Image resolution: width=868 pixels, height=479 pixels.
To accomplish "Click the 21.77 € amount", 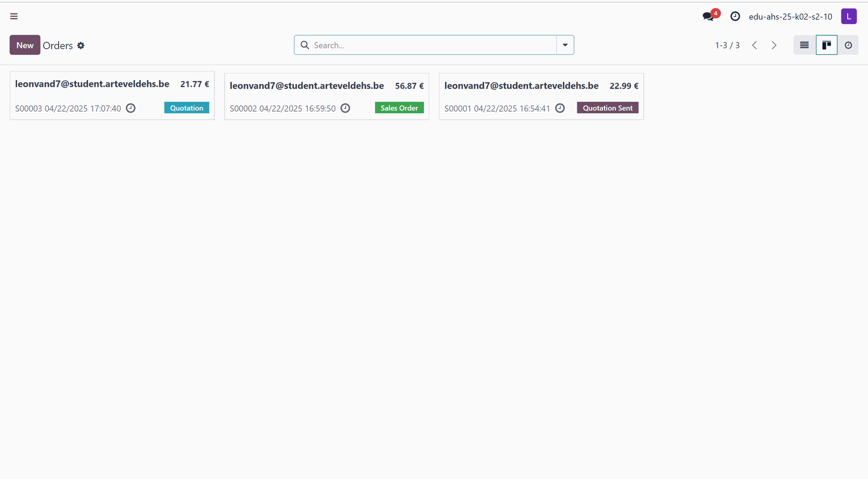I will click(x=195, y=84).
